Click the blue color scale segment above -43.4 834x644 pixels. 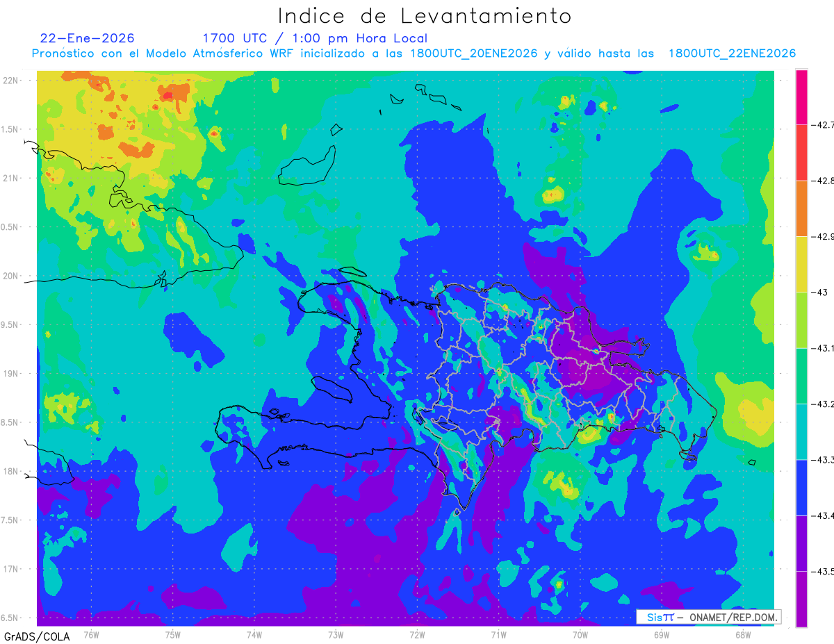coord(801,488)
